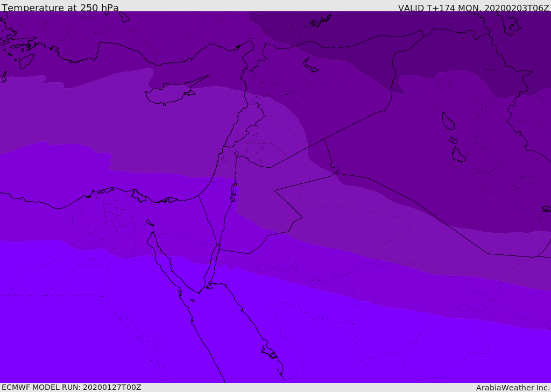551x392 pixels.
Task: Click the Lake Assad outline in Syria
Action: (311, 65)
